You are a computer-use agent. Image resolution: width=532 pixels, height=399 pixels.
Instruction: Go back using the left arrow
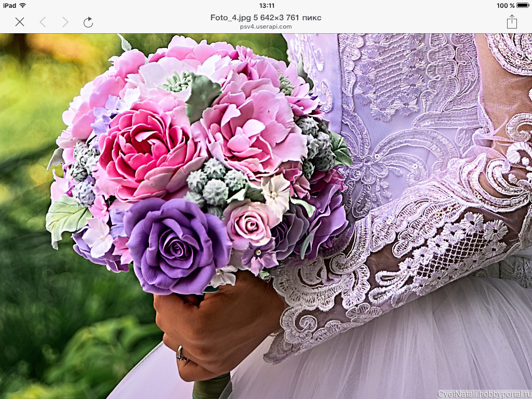tap(43, 22)
